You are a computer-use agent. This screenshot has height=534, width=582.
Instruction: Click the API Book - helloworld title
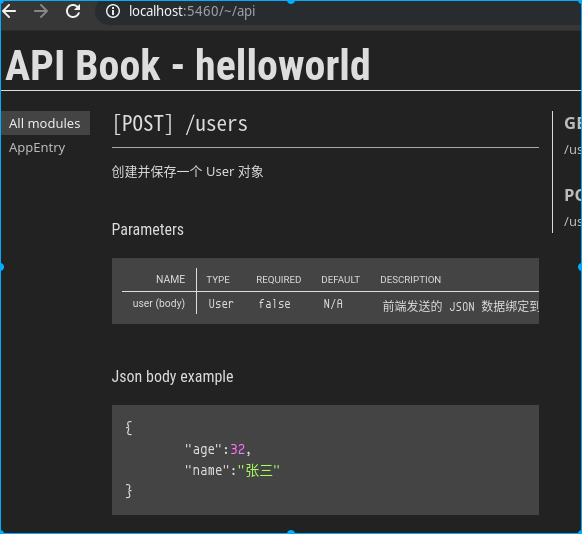coord(188,65)
